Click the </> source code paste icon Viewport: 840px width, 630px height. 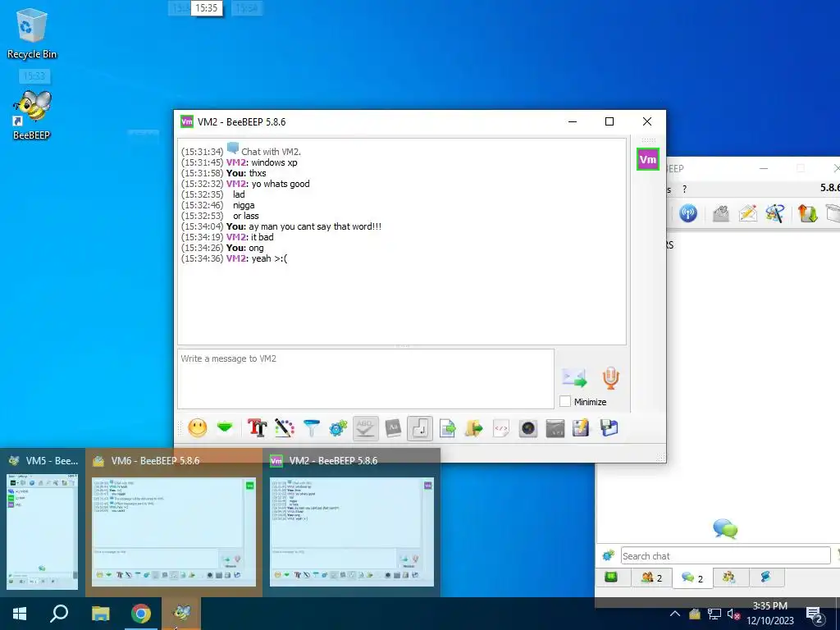tap(501, 428)
